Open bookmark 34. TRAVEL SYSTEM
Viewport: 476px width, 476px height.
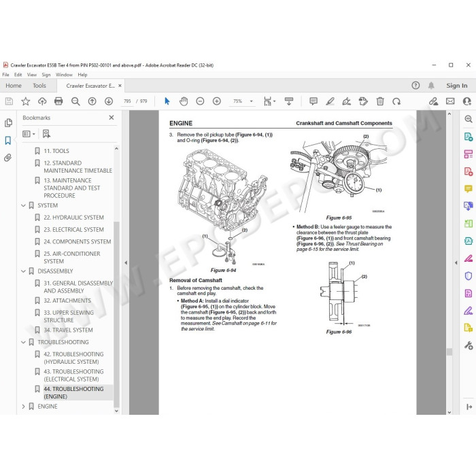[x=68, y=330]
